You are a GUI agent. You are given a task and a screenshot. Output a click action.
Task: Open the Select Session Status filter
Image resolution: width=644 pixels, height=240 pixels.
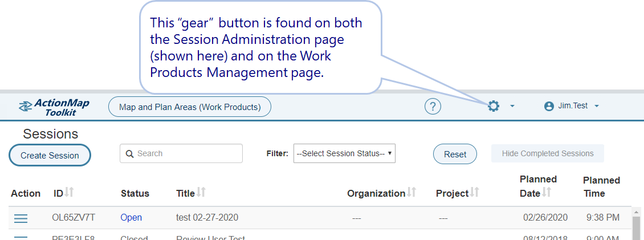coord(344,153)
